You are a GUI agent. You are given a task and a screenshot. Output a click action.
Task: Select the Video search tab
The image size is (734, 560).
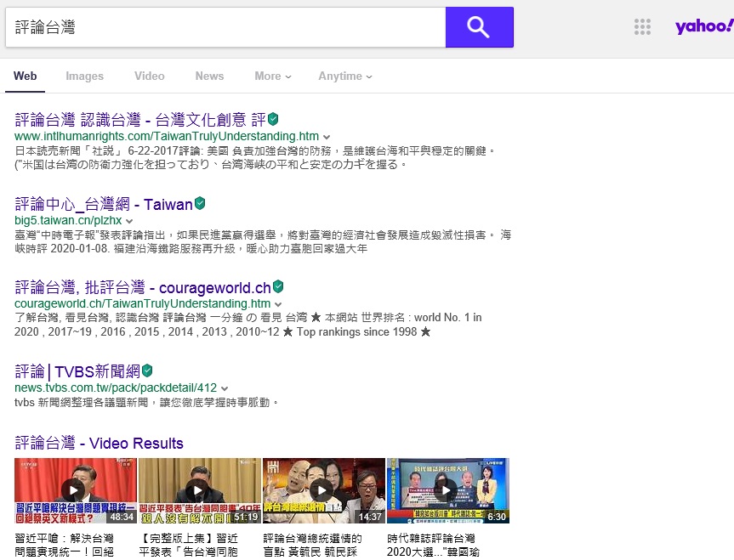coord(149,76)
